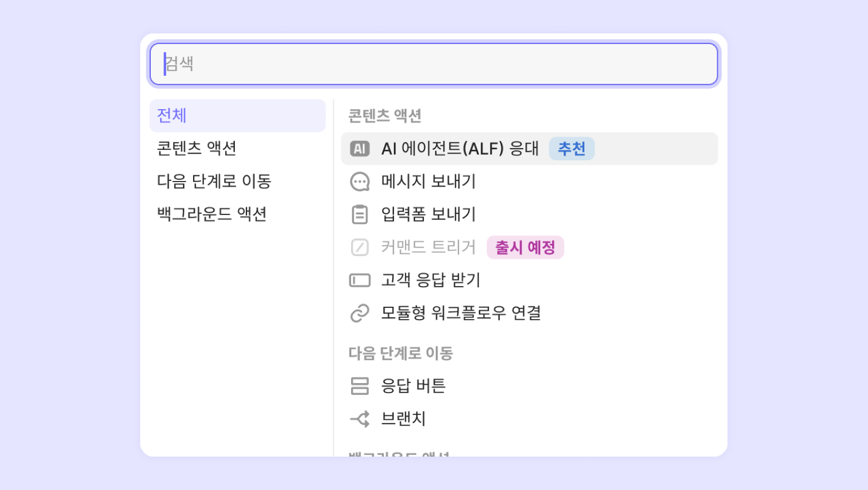This screenshot has height=490, width=868.
Task: Click the clipboard form icon
Action: point(359,214)
